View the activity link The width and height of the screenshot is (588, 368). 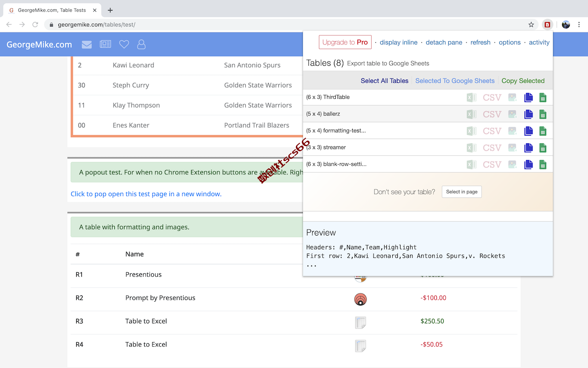(539, 42)
